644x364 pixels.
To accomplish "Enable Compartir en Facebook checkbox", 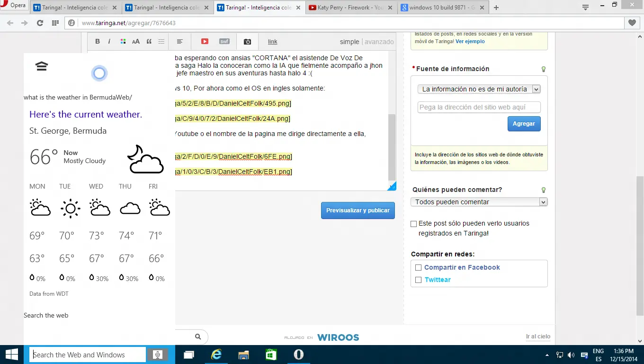I will pos(418,268).
